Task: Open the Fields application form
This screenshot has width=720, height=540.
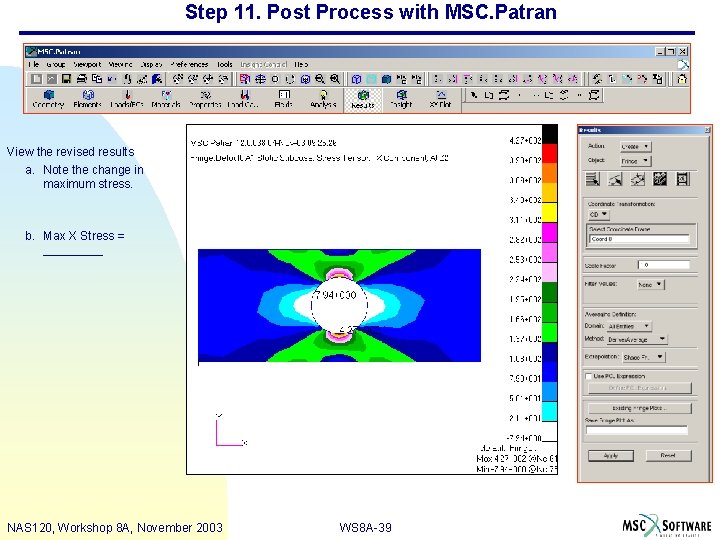Action: pyautogui.click(x=283, y=99)
